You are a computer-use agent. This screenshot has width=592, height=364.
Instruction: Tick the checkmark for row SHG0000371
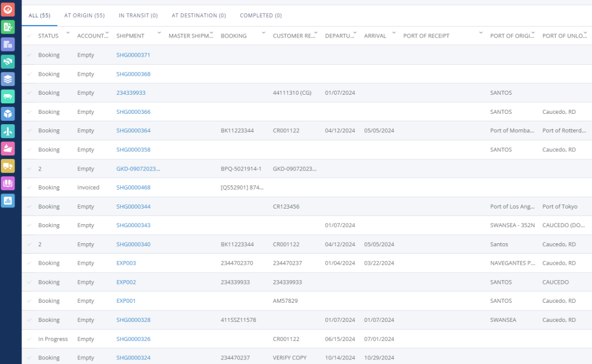[29, 55]
